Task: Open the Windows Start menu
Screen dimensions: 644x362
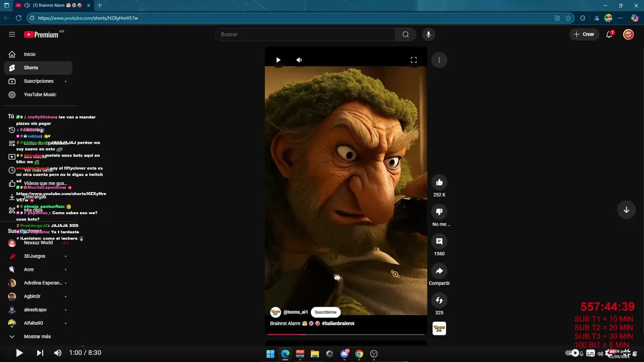Action: tap(270, 354)
